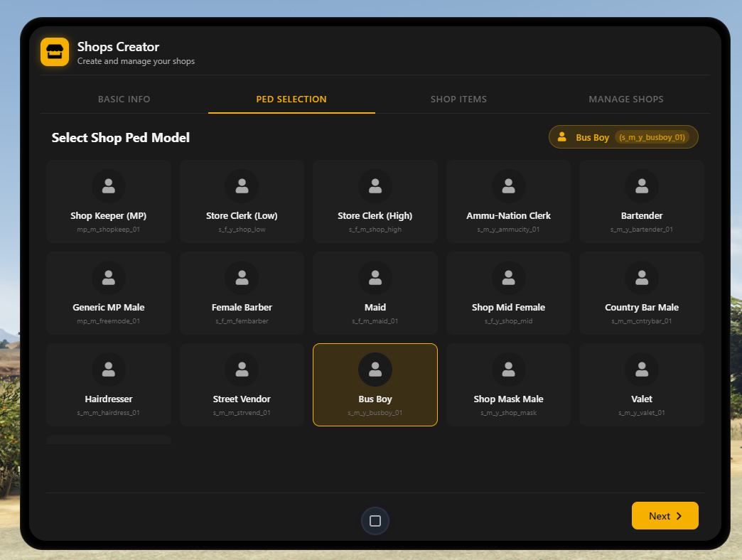This screenshot has width=742, height=560.
Task: Pick the Store Clerk (Low) ped name
Action: [242, 215]
